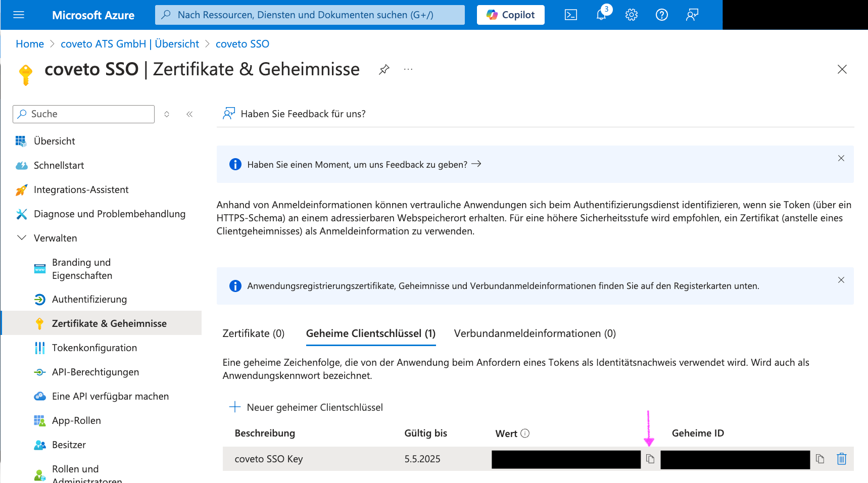View notifications bell with badge 3
This screenshot has width=868, height=483.
point(601,15)
